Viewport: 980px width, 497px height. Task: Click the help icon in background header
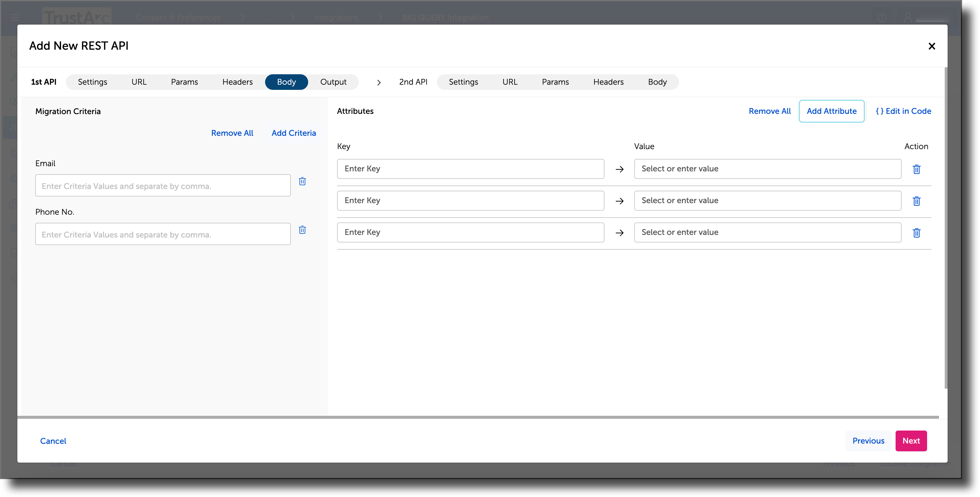(x=882, y=18)
